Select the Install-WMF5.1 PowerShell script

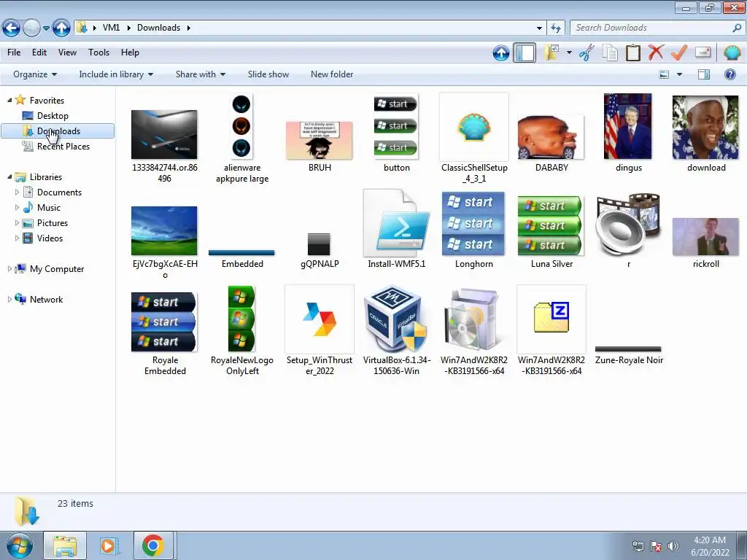coord(396,229)
